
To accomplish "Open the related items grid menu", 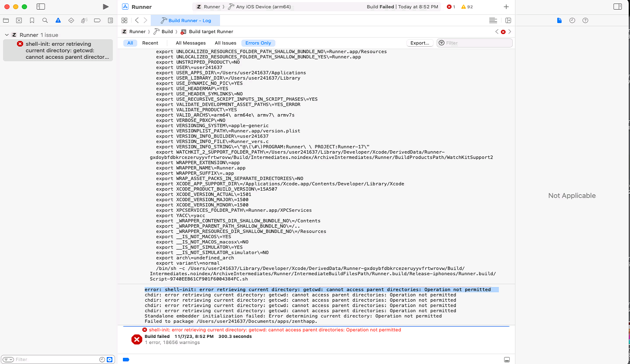I will [x=124, y=20].
